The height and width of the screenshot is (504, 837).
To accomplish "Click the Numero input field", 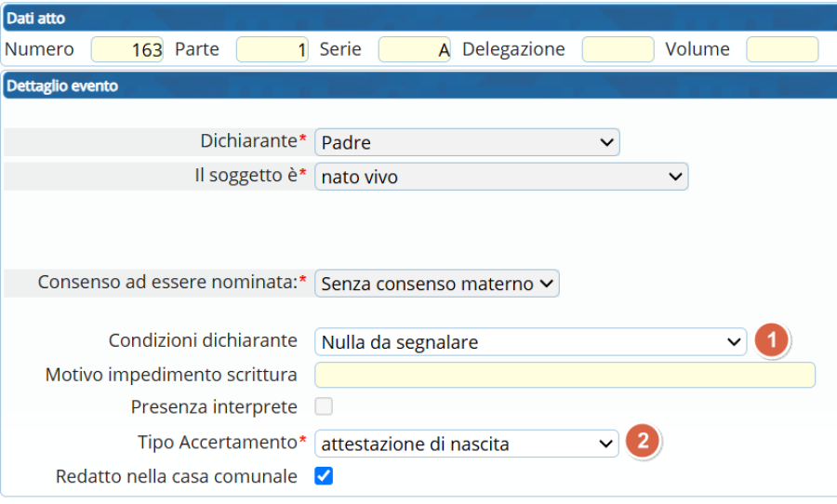I will [127, 49].
